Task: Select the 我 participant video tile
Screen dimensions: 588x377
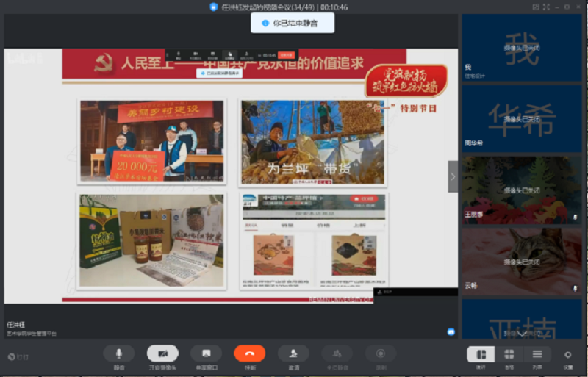Action: point(522,48)
